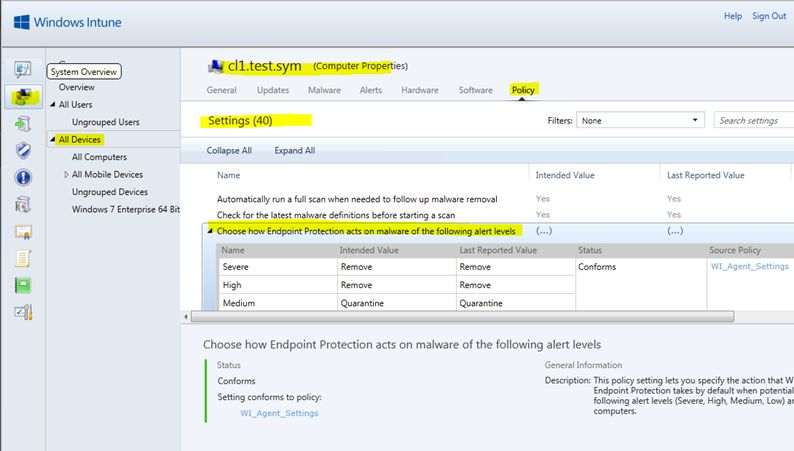
Task: Click the Intended Value column header
Action: [565, 175]
